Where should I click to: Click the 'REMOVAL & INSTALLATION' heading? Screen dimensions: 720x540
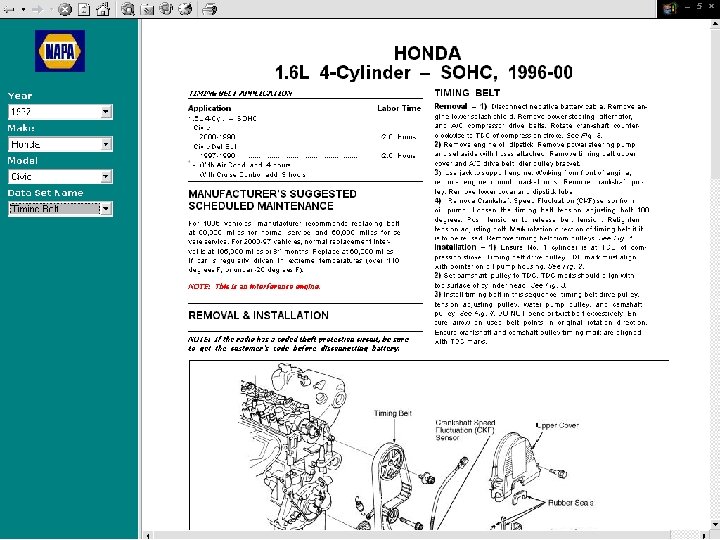click(x=259, y=315)
